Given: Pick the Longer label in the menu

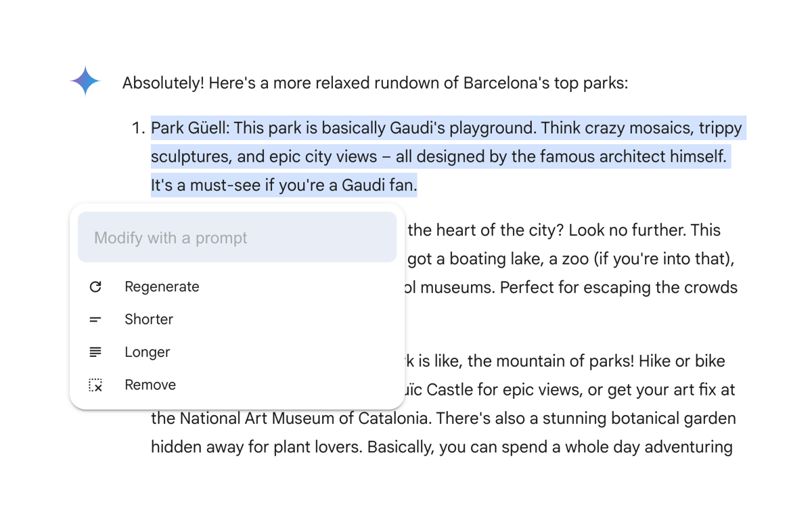Looking at the screenshot, I should 147,352.
